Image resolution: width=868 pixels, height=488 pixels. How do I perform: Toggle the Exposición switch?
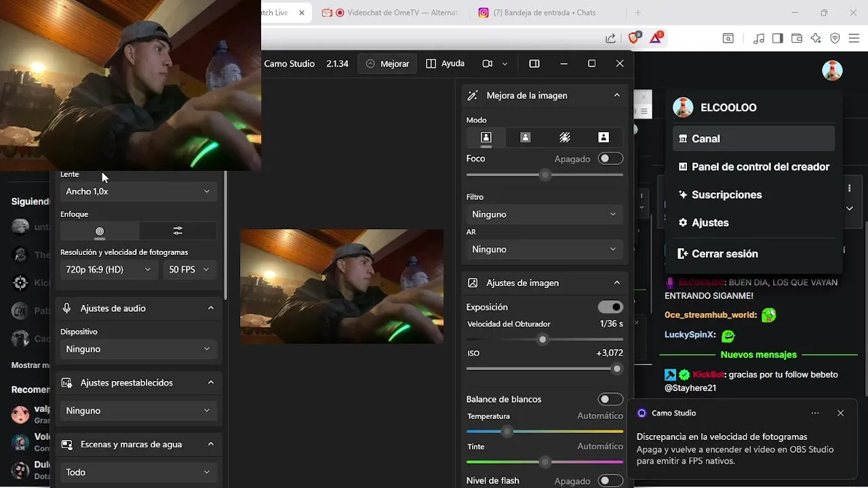[610, 307]
